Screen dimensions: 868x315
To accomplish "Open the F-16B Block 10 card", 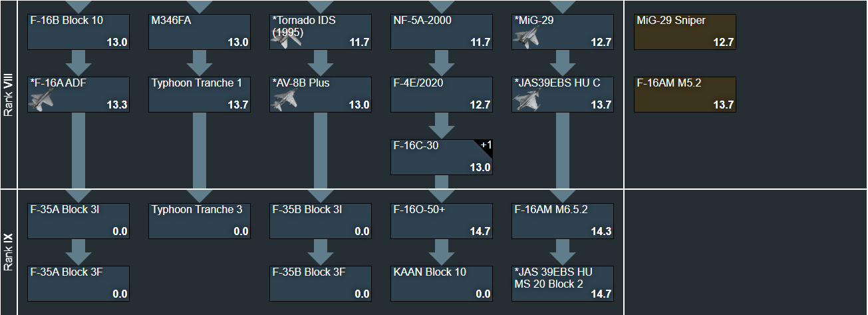I will coord(78,32).
